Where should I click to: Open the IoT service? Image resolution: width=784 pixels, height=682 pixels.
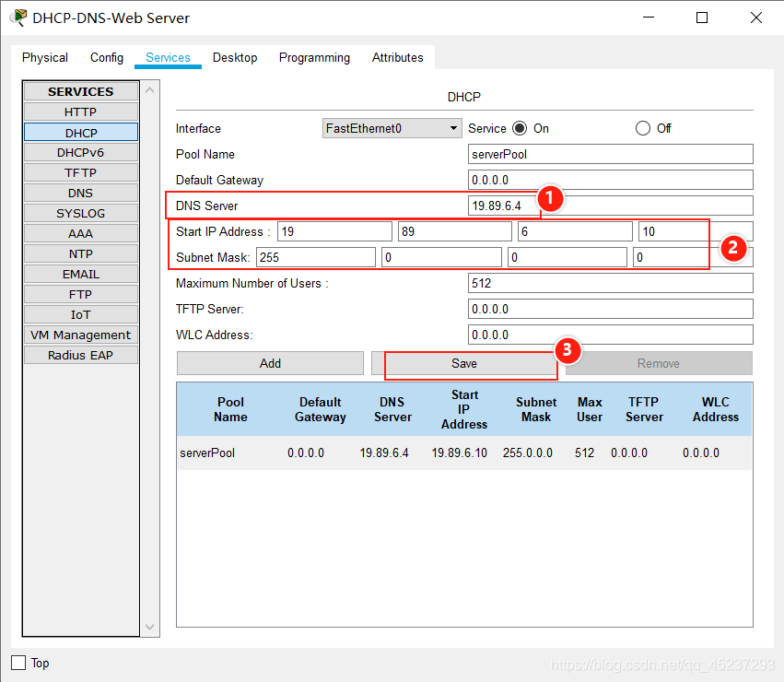pos(81,314)
